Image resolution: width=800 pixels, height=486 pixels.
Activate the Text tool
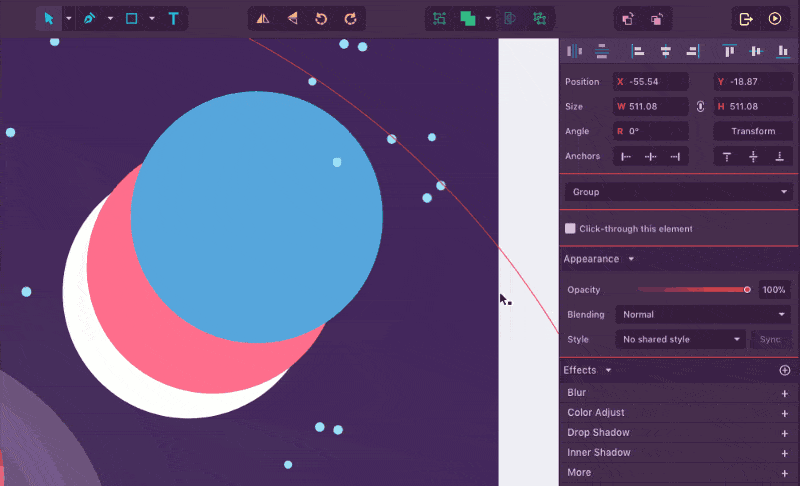(x=173, y=18)
